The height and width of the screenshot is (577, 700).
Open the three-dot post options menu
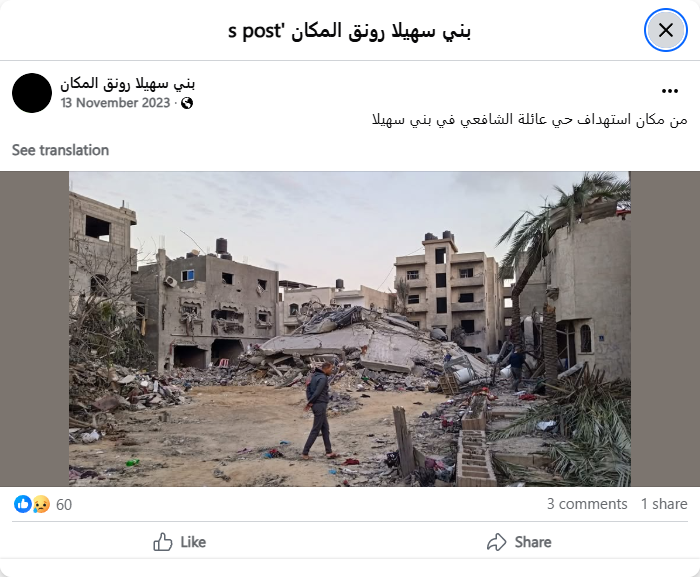pos(670,91)
